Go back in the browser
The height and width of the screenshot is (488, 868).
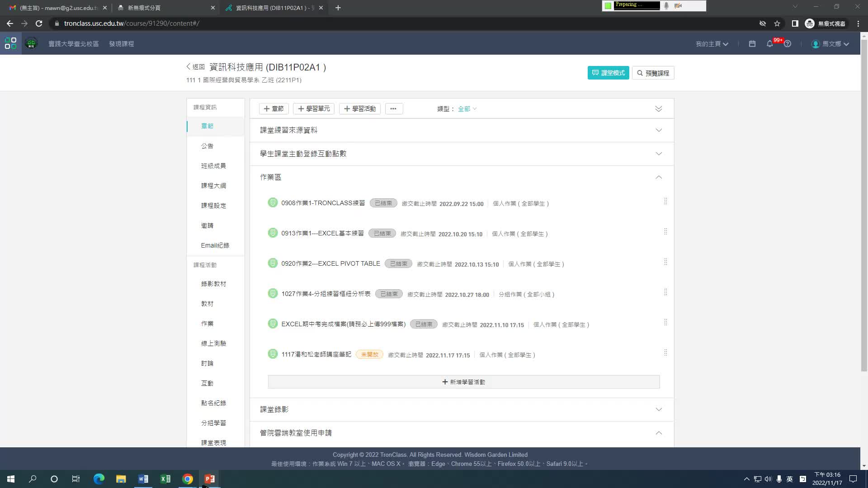point(10,23)
